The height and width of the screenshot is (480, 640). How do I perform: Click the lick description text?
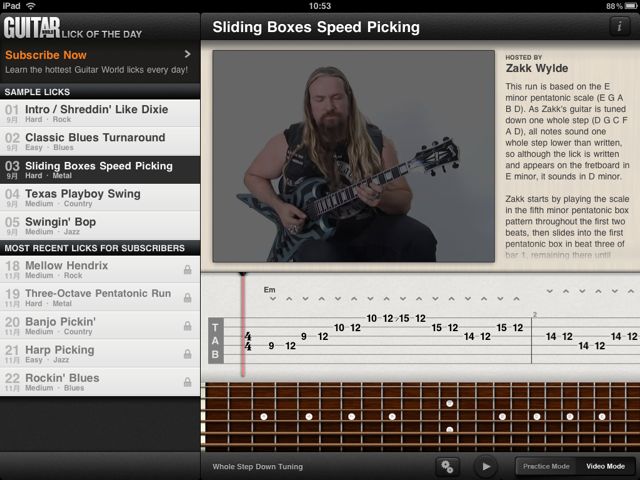point(567,171)
